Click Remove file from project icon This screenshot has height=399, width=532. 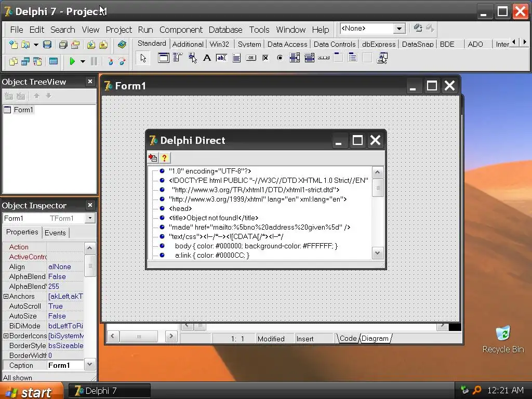point(103,45)
